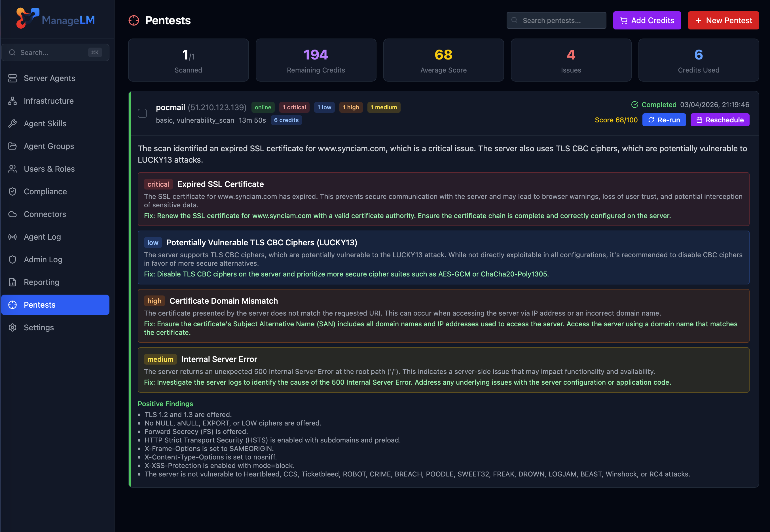Screen dimensions: 770x532
Task: Open the Settings gear in sidebar
Action: 12,327
